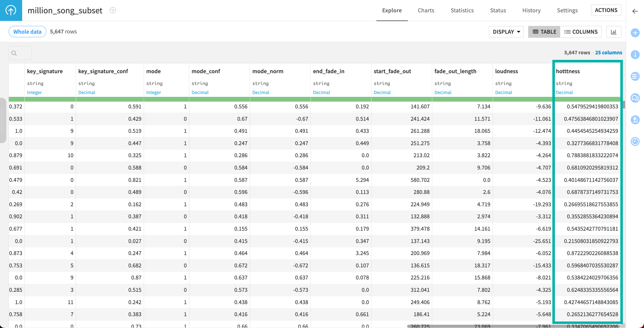This screenshot has width=644, height=328.
Task: Click the back arrow in right panel
Action: [635, 11]
